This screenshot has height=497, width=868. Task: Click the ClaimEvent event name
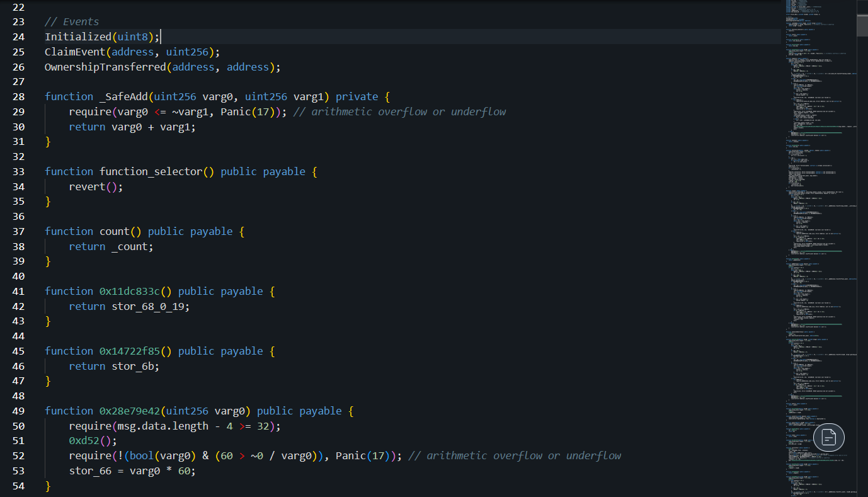coord(74,51)
